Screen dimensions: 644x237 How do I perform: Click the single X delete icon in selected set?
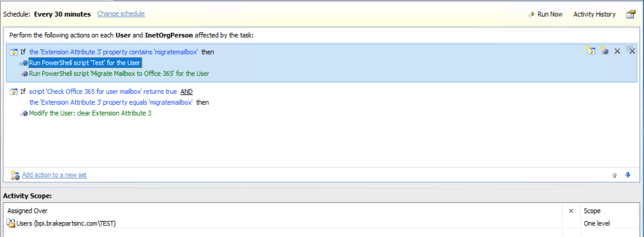click(617, 51)
